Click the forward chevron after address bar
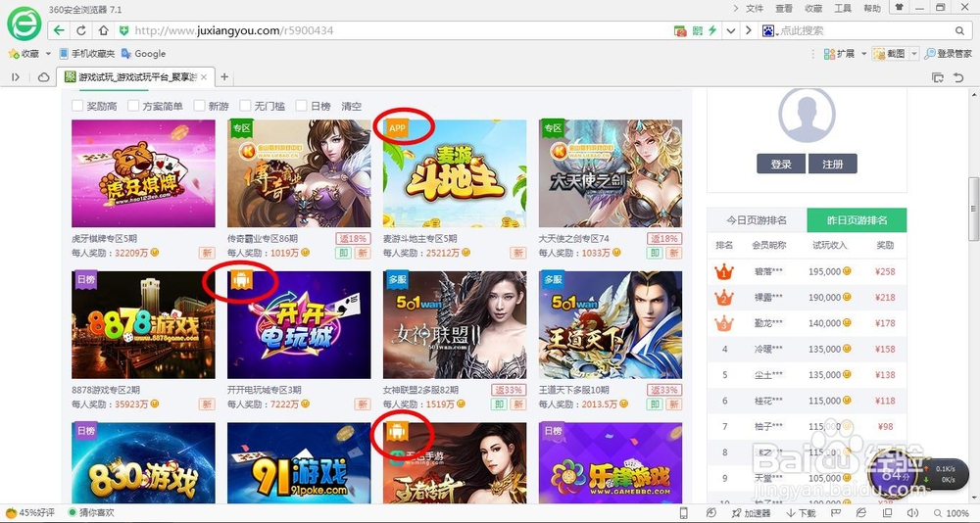Image resolution: width=980 pixels, height=523 pixels. 748,30
